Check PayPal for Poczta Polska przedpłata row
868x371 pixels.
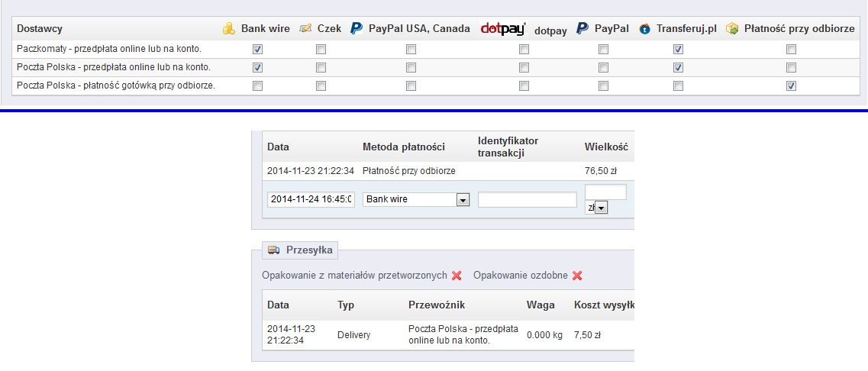603,68
